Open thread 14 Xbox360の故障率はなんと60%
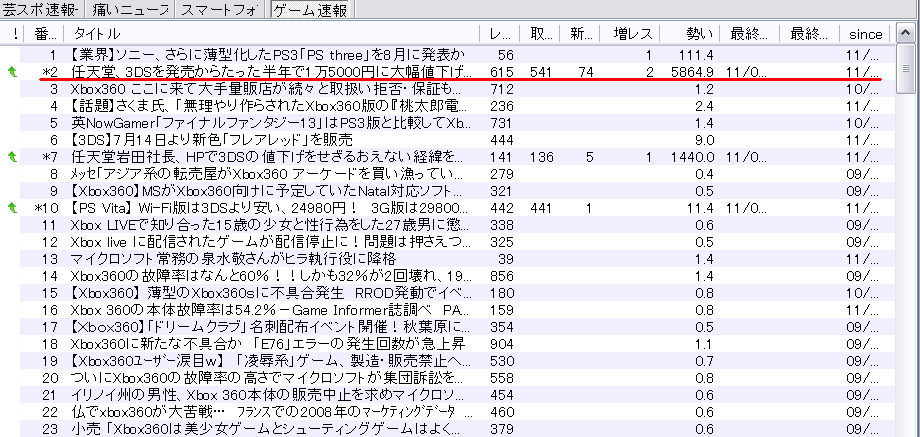 pos(271,276)
